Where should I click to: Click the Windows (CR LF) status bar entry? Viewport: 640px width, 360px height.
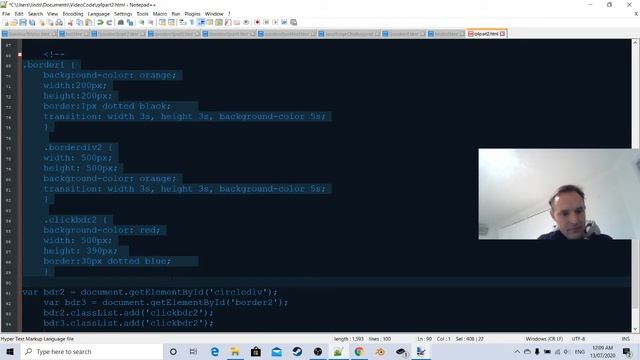pyautogui.click(x=544, y=339)
